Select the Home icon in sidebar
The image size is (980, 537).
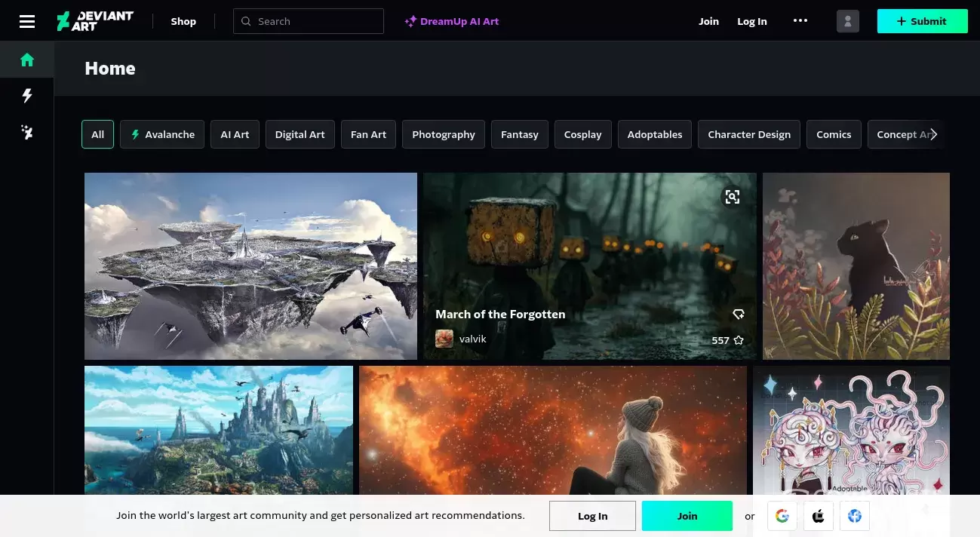click(x=27, y=60)
